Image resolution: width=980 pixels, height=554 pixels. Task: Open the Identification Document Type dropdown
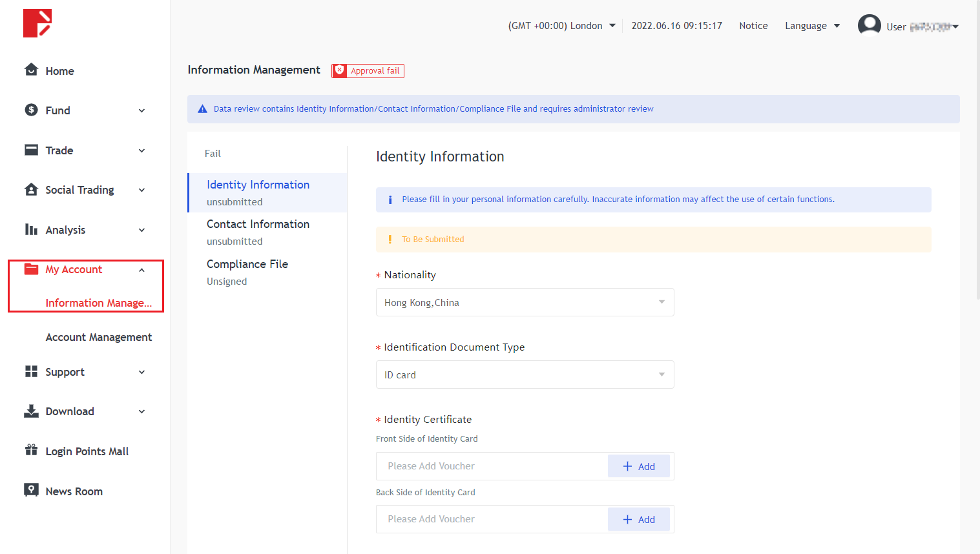[x=525, y=374]
